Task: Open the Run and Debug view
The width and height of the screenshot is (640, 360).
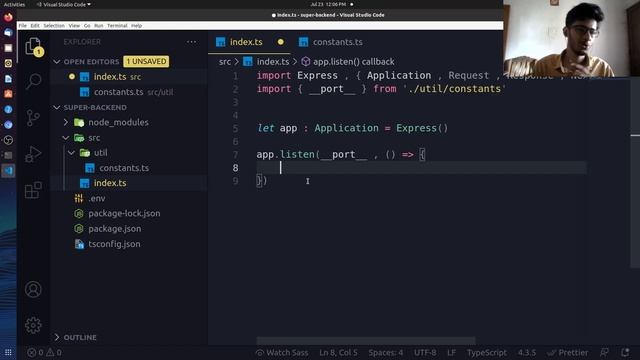Action: 33,154
